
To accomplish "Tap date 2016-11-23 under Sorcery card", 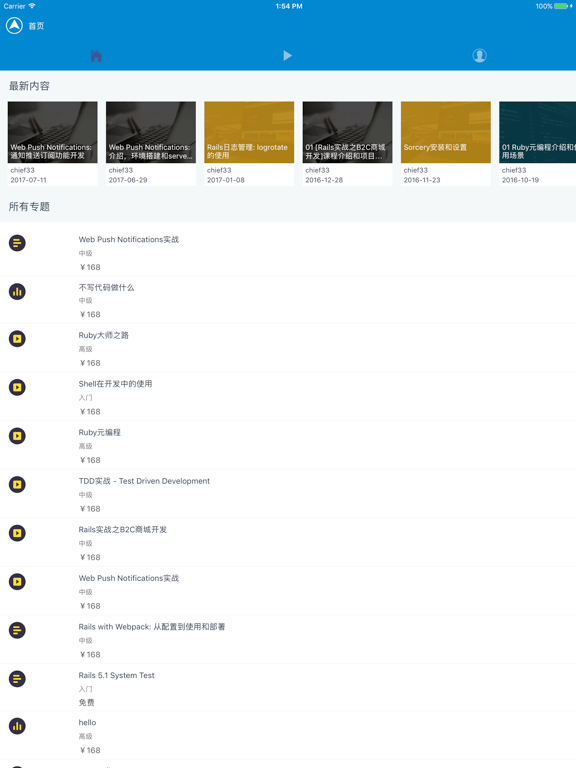I will (x=422, y=180).
